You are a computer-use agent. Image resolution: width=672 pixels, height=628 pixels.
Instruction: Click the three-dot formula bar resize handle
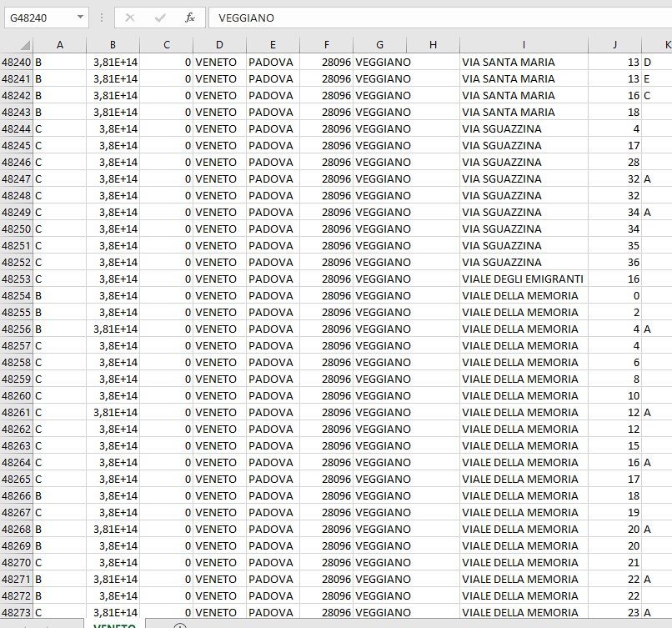point(102,18)
